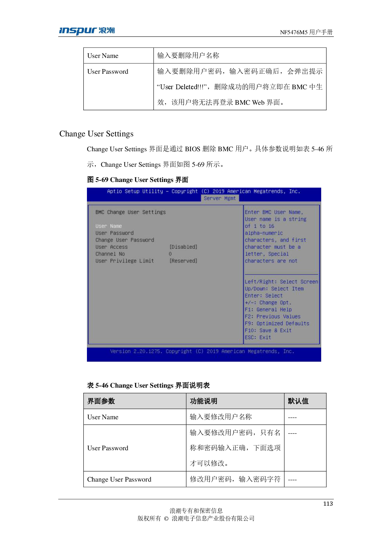The width and height of the screenshot is (392, 555).
Task: Select the Server Mgmt tab
Action: 220,198
